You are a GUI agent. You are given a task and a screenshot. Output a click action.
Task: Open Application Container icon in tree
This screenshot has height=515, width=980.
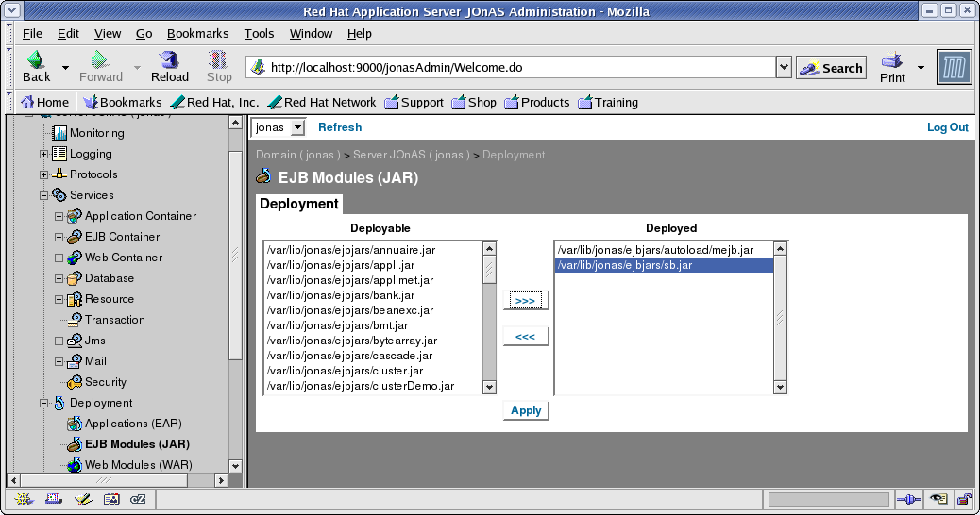(x=75, y=216)
